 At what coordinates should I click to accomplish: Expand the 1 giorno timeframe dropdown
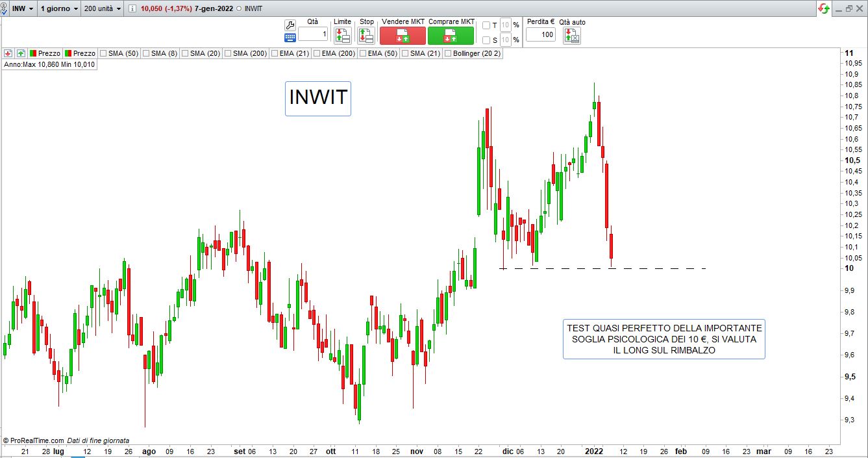(x=58, y=9)
